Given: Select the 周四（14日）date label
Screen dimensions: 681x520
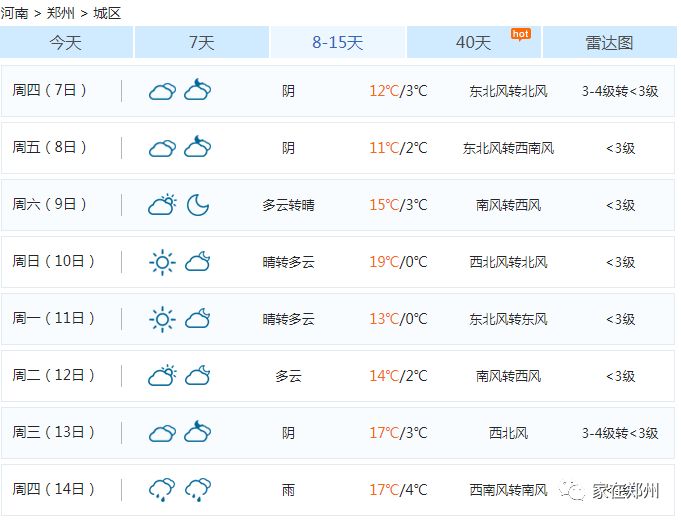Looking at the screenshot, I should pos(53,489).
